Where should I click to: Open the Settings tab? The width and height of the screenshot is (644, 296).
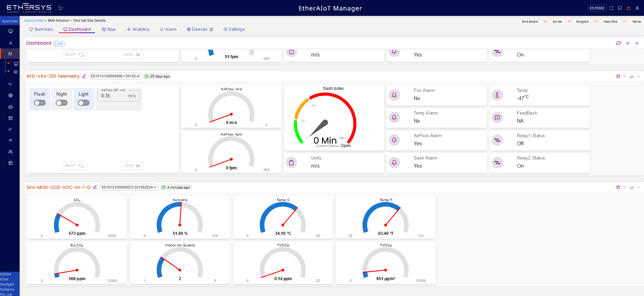tap(234, 29)
